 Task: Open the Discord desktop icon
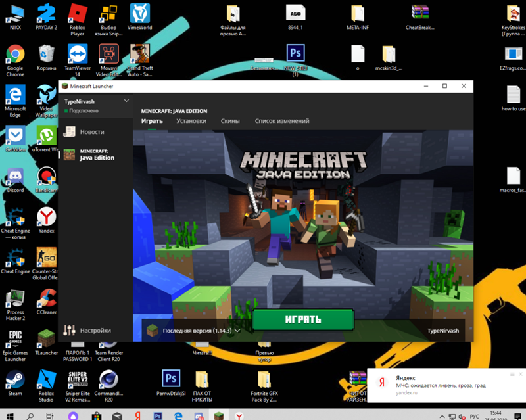tap(15, 177)
